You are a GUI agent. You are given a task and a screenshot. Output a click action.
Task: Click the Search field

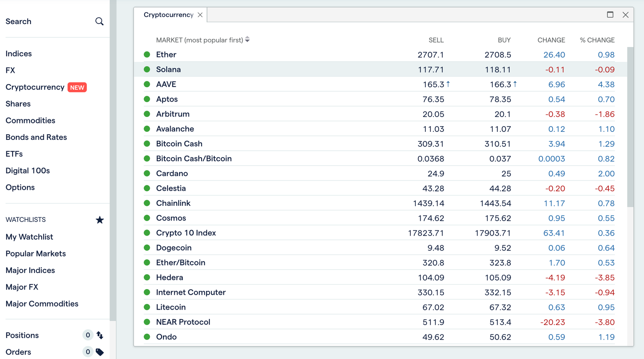point(54,21)
